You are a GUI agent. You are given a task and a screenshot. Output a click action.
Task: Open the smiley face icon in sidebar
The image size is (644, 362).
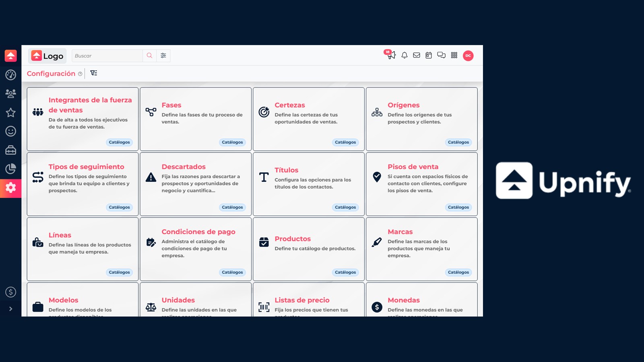[x=10, y=131]
